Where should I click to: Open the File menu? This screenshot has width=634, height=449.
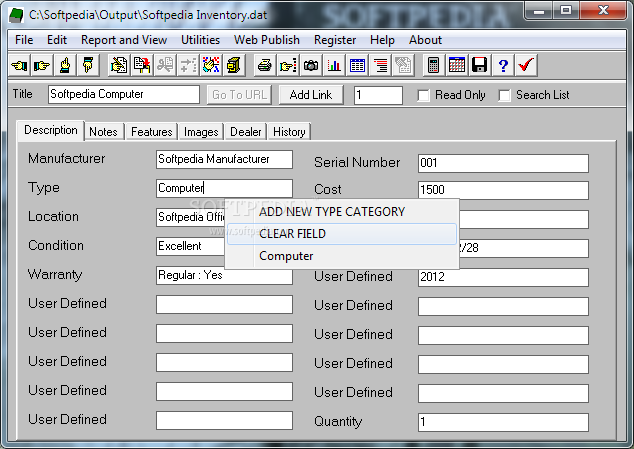click(x=24, y=40)
